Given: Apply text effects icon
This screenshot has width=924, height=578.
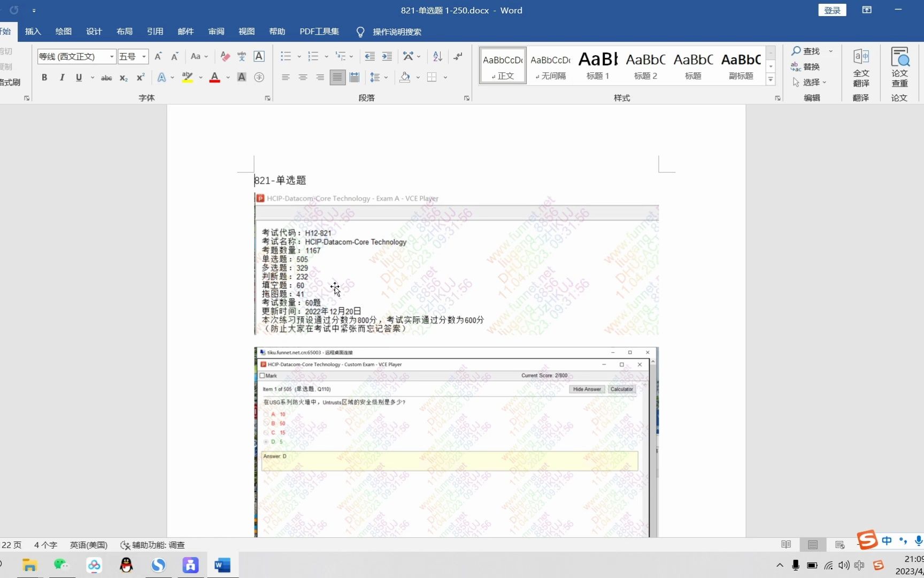Looking at the screenshot, I should pos(161,78).
